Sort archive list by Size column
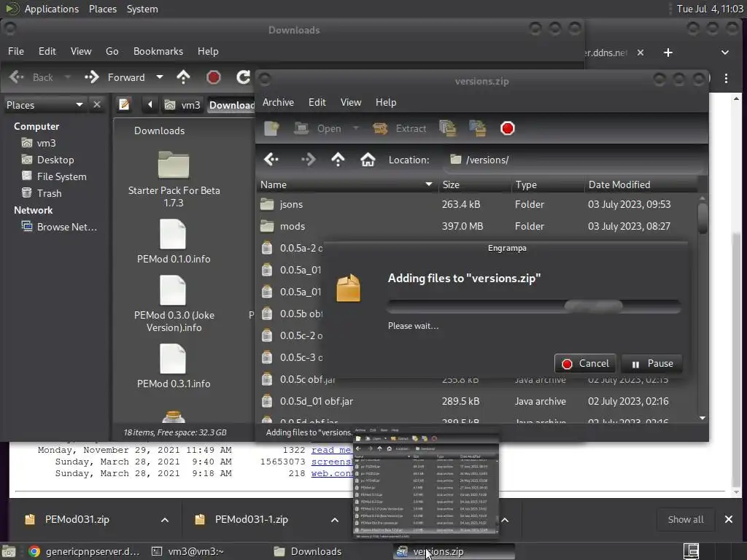Viewport: 747px width, 560px height. pyautogui.click(x=474, y=184)
